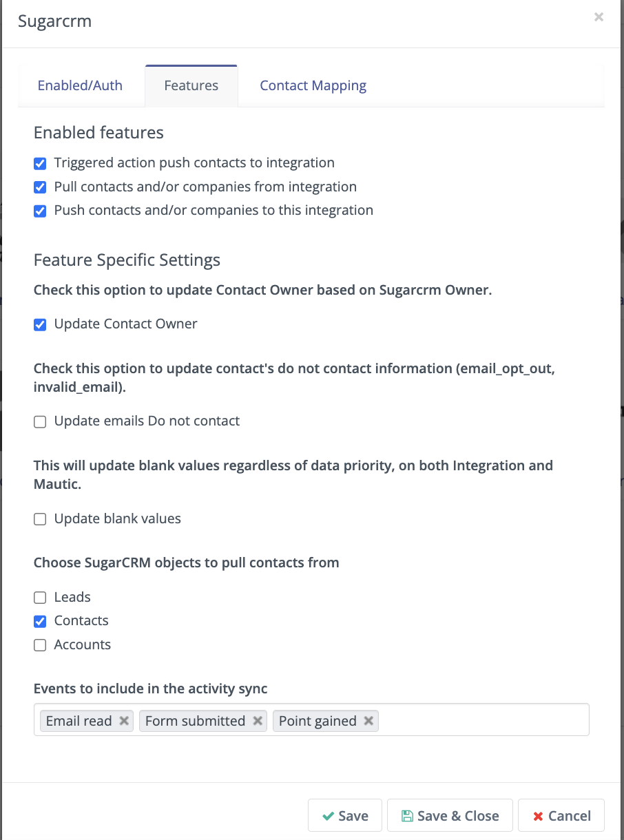
Task: Click the red X icon on Cancel
Action: point(538,815)
